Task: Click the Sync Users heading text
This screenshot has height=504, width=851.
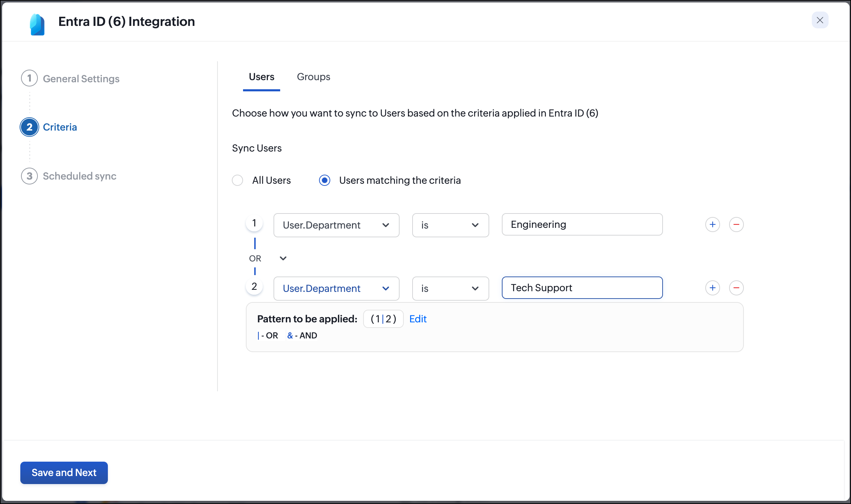Action: pyautogui.click(x=257, y=148)
